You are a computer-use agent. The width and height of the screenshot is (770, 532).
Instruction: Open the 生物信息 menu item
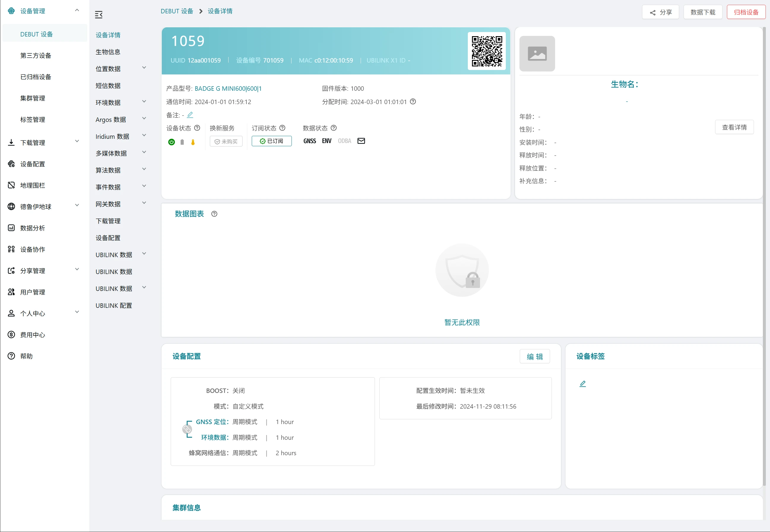(x=108, y=52)
